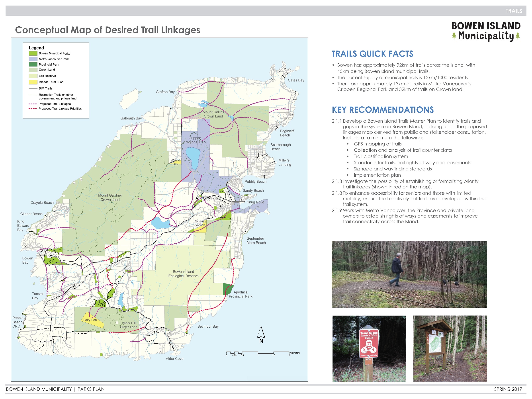532x399 pixels.
Task: Click the 'Crayola Beach' label
Action: tap(42, 203)
